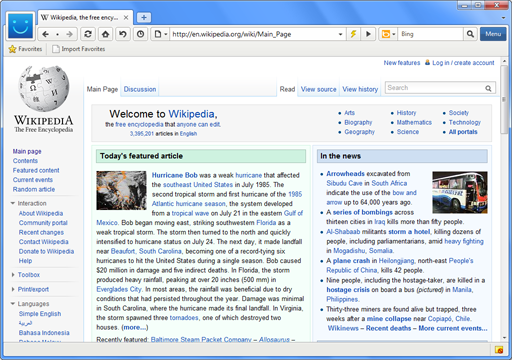Open the View source tab
Image resolution: width=512 pixels, height=360 pixels.
coord(318,89)
